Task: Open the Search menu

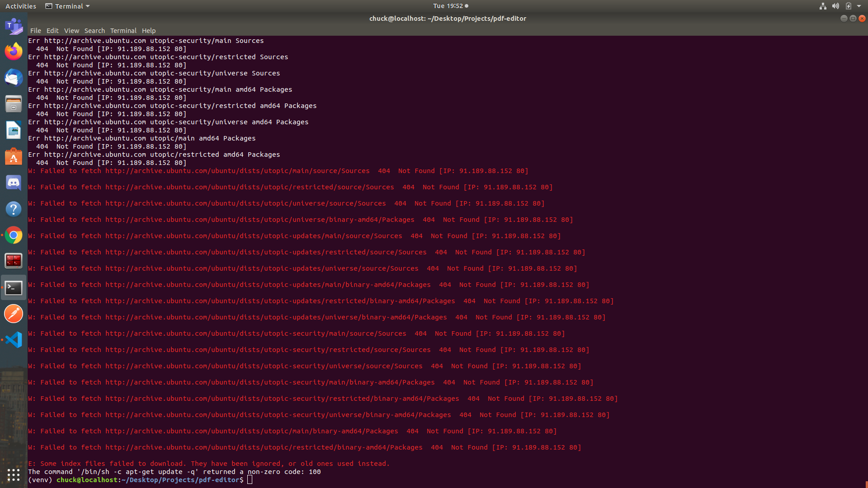Action: point(94,31)
